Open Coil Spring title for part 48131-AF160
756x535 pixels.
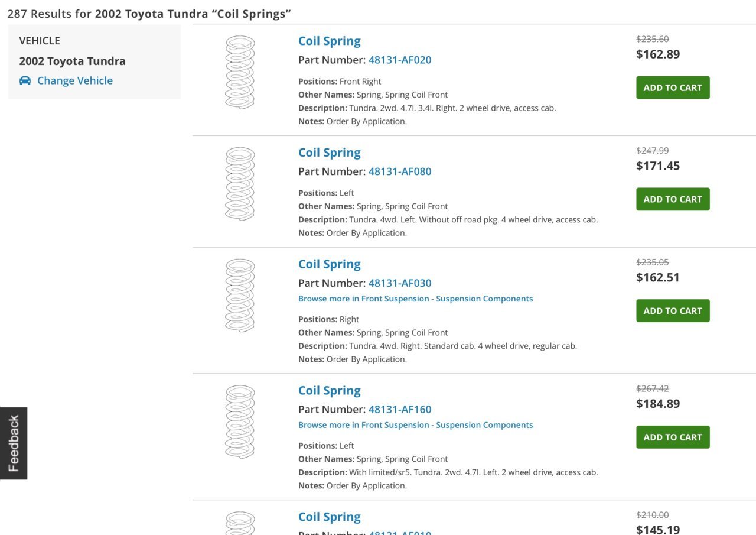click(329, 391)
